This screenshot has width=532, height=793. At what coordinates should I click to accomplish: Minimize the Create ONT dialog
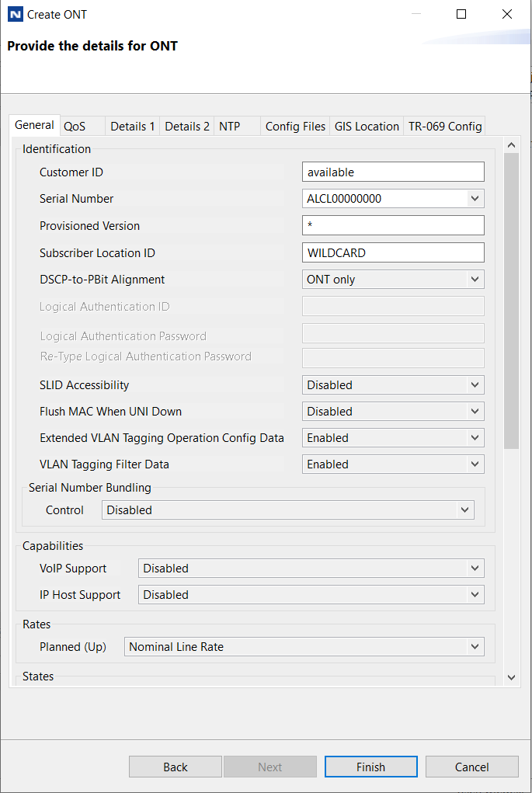pos(416,14)
